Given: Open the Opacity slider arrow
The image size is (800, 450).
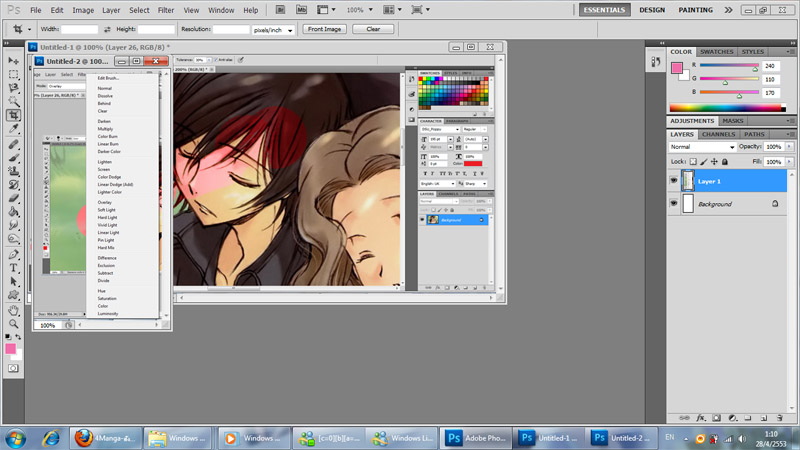Looking at the screenshot, I should [789, 146].
